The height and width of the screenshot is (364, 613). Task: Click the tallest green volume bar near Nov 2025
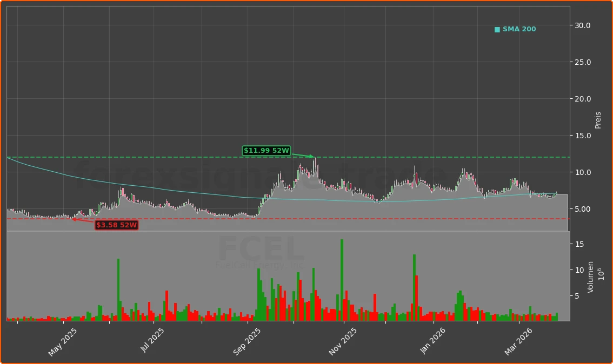342,280
